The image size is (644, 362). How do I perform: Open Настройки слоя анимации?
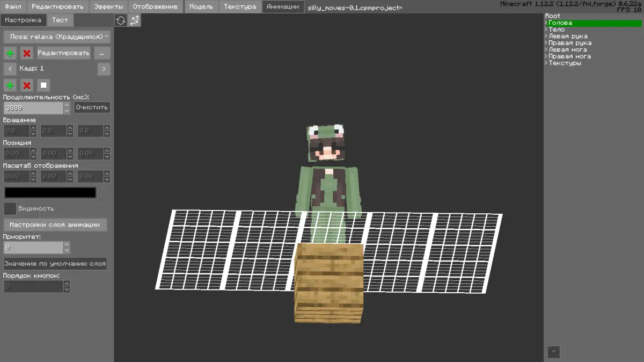pyautogui.click(x=55, y=225)
